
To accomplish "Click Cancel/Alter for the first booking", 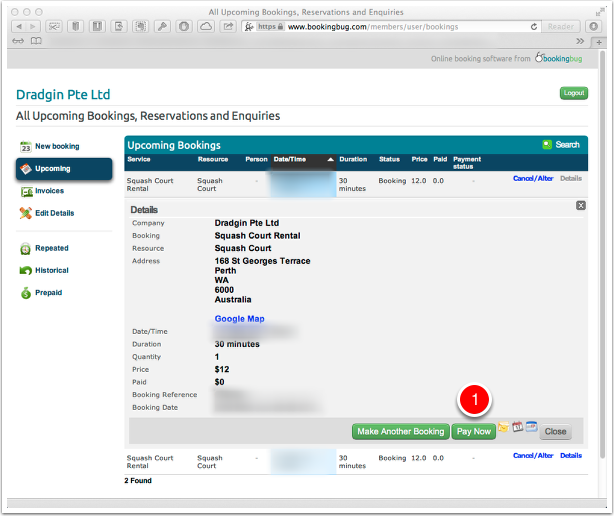I will tap(533, 179).
